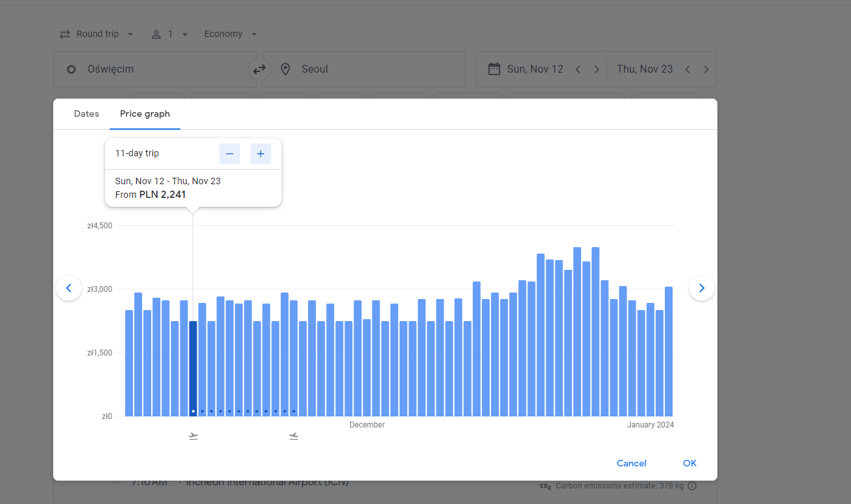Click the "zł3,000" axis value
This screenshot has width=851, height=504.
point(100,289)
